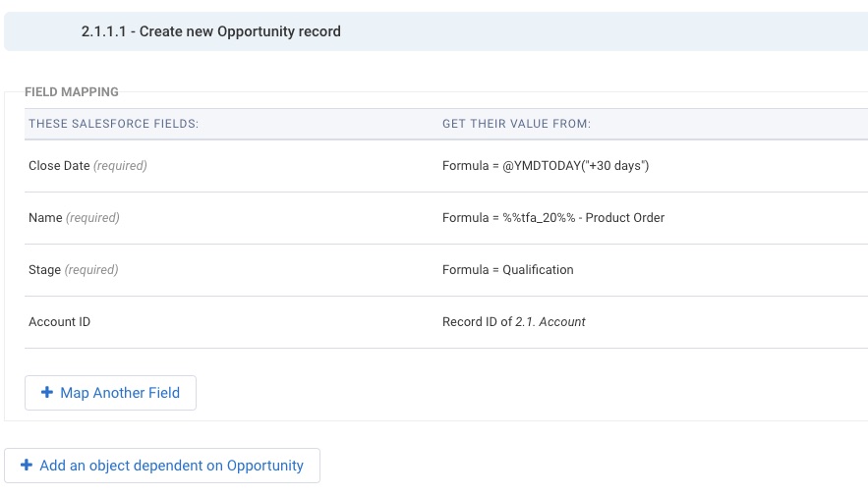
Task: Open the @YMDTODAY formula value for Close Date
Action: coord(546,166)
